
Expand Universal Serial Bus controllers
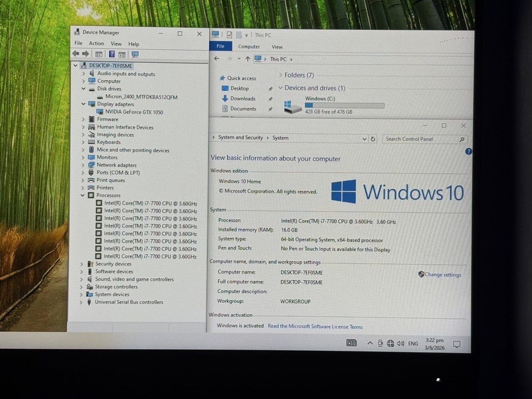81,302
